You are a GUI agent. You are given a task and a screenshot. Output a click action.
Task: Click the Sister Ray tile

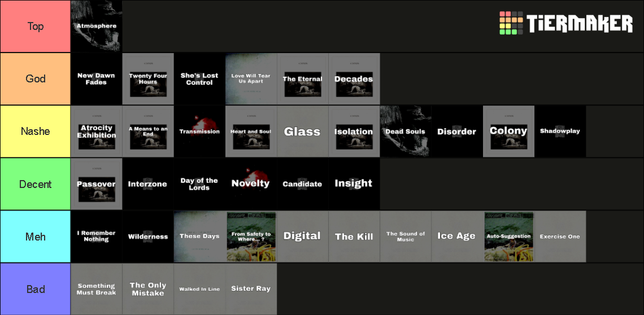(251, 289)
